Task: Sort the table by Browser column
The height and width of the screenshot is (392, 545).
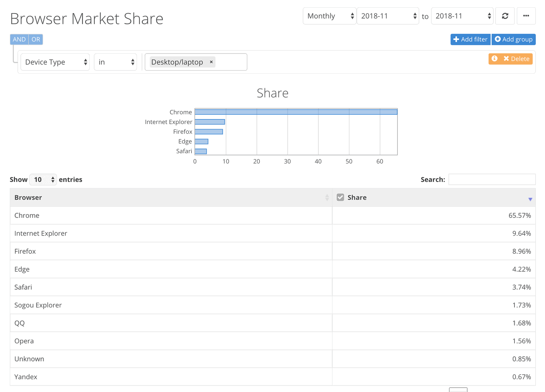Action: pyautogui.click(x=171, y=197)
